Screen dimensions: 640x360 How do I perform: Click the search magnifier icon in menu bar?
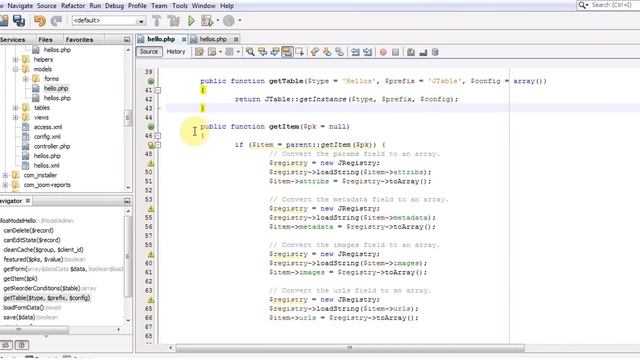[582, 5]
